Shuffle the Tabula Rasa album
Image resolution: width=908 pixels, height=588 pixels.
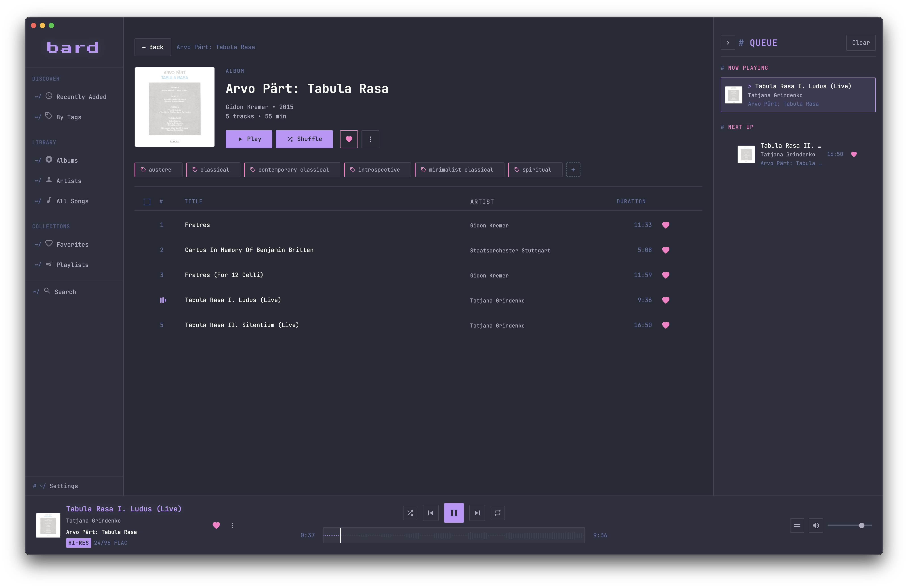point(304,139)
